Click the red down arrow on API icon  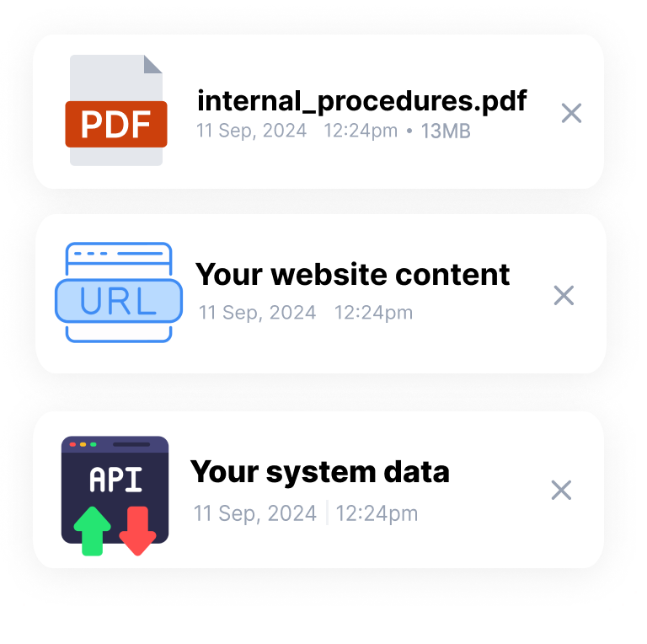[x=137, y=531]
